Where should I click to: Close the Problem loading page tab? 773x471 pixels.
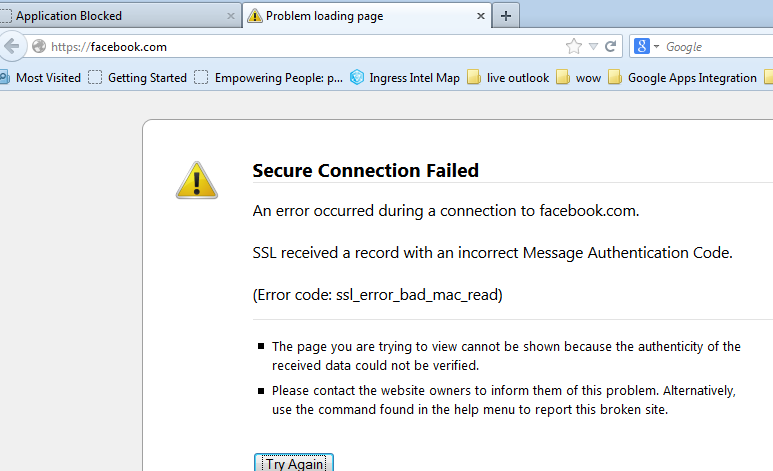tap(481, 16)
